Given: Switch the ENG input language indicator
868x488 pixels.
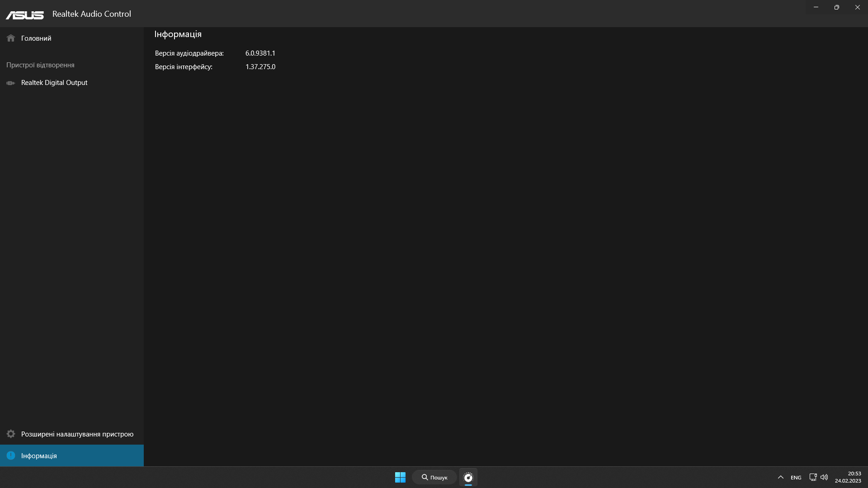Looking at the screenshot, I should 796,478.
